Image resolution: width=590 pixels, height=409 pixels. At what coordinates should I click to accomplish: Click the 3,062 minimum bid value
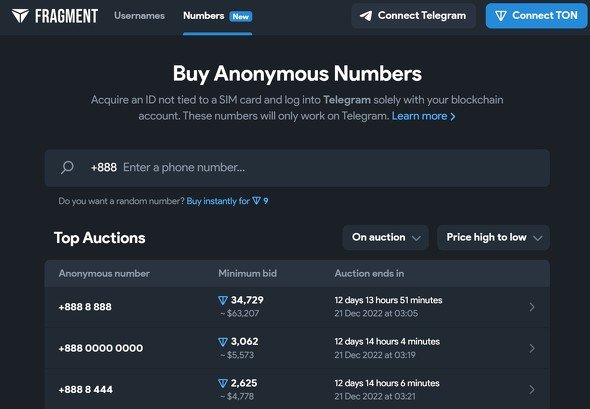pos(244,342)
